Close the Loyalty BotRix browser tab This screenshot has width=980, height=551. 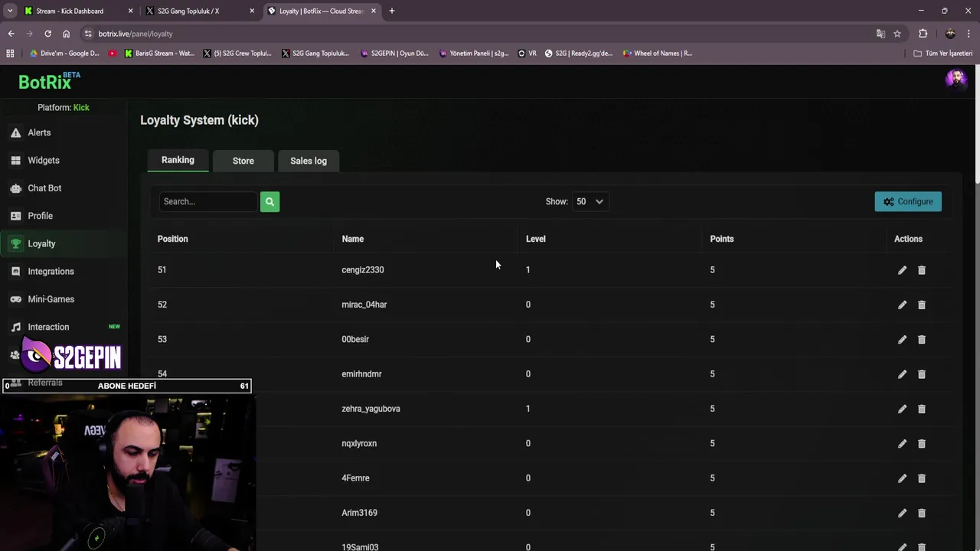point(374,11)
